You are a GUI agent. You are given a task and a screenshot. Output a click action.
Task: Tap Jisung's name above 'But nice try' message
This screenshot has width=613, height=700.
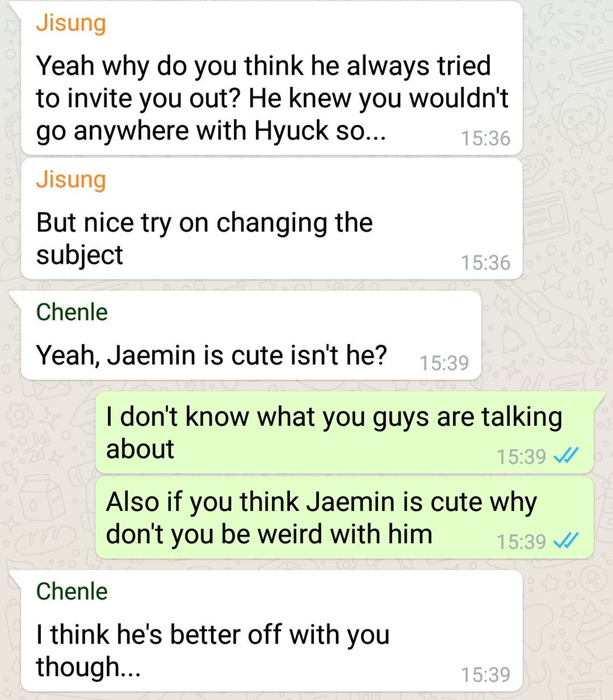[x=71, y=179]
